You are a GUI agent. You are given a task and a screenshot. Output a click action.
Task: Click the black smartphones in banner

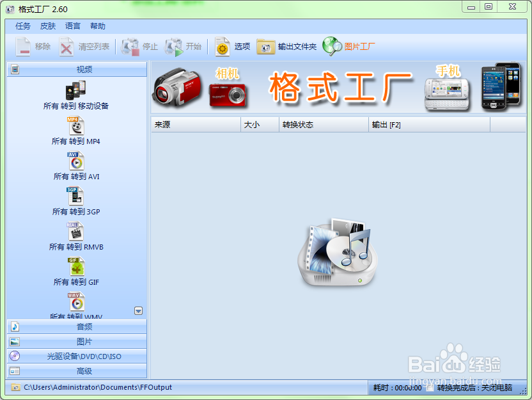[501, 86]
